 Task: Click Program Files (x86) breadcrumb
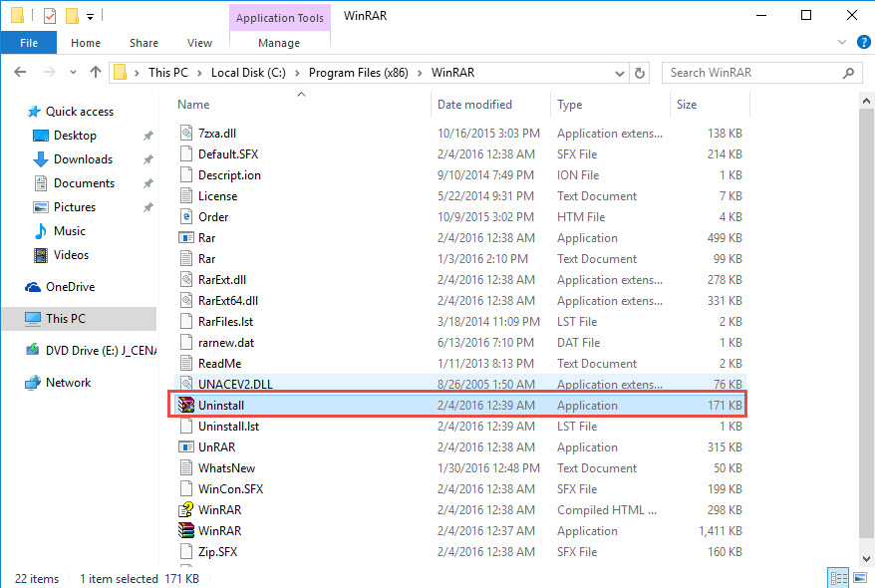(x=358, y=73)
